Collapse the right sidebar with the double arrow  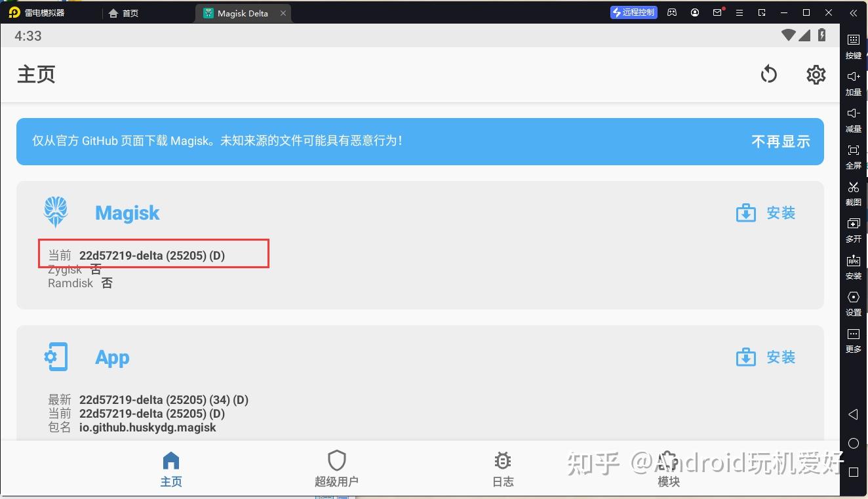(x=853, y=12)
